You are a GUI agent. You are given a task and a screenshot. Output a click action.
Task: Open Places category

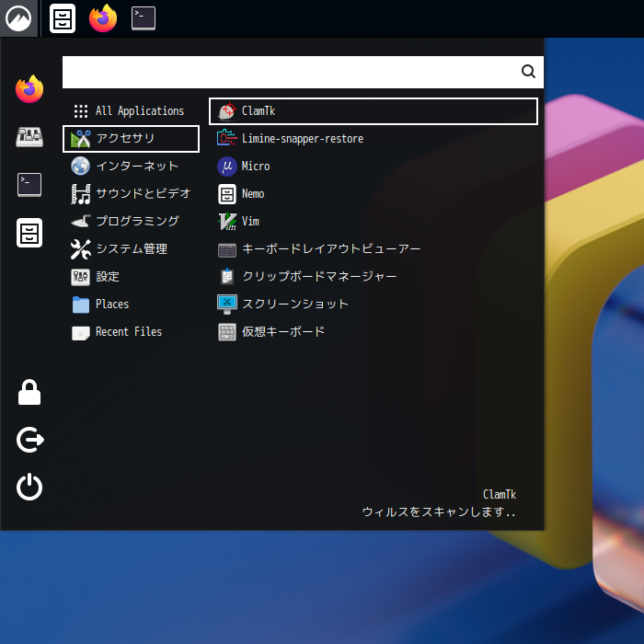click(131, 304)
